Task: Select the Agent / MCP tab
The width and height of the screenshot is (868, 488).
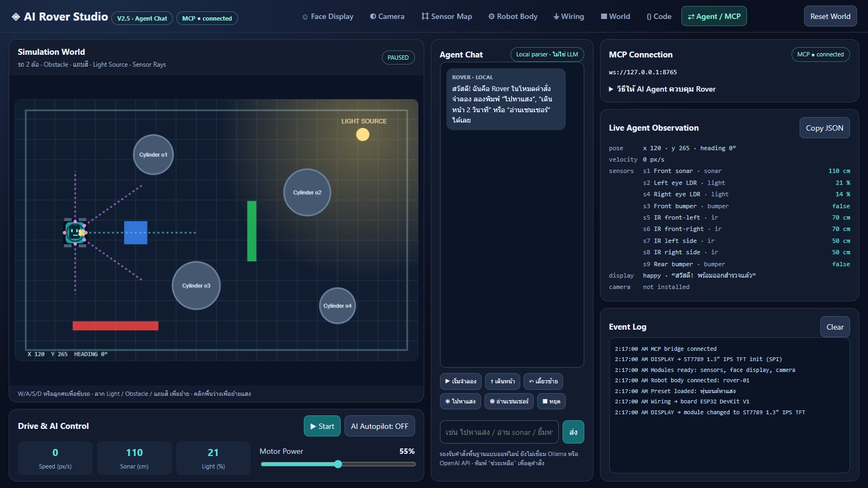Action: tap(714, 16)
